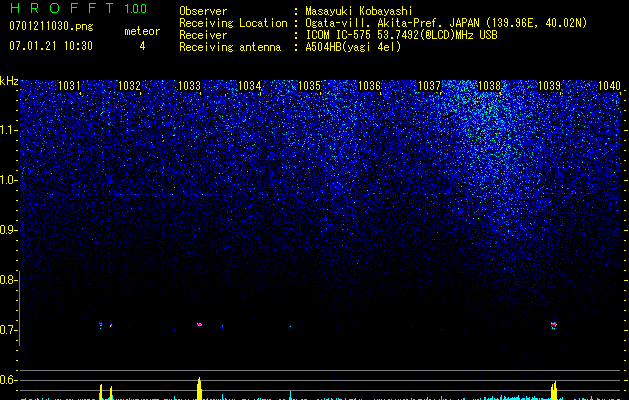Select observer name Masayuki Kobayashi
This screenshot has height=400, width=629.
pyautogui.click(x=359, y=11)
